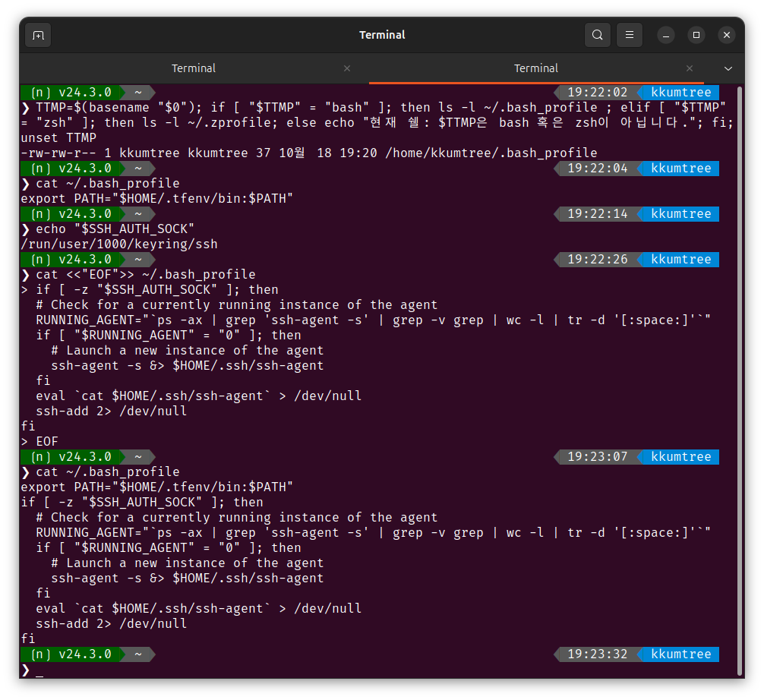Click kkumtree username beside 19:23:32
764x700 pixels.
click(x=680, y=654)
